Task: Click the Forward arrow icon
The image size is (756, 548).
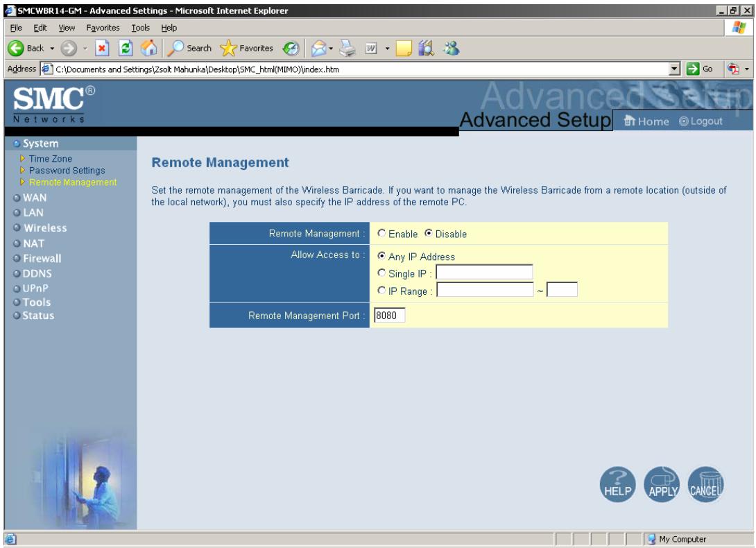Action: pos(69,49)
